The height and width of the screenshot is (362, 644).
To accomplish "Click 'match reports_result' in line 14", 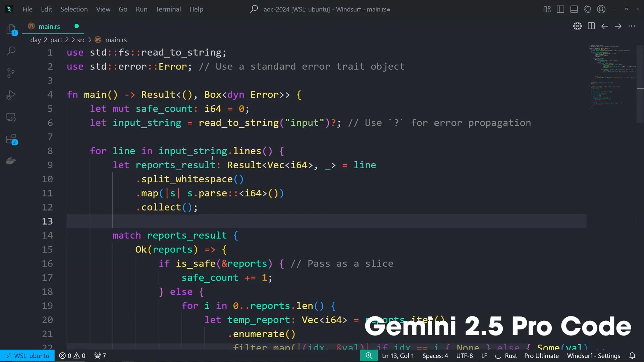I will tap(170, 235).
